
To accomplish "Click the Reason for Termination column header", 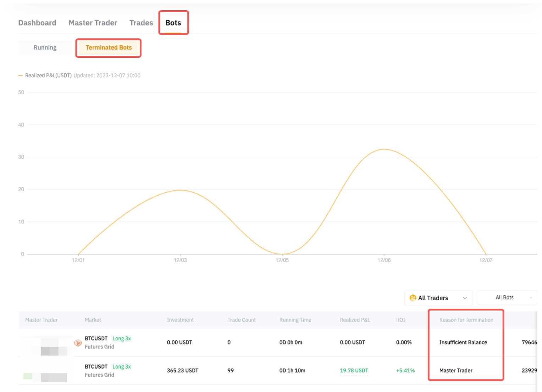I will (466, 320).
